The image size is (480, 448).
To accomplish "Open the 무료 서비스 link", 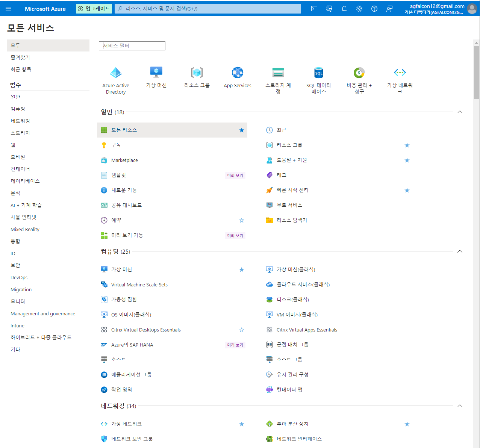I will 289,205.
